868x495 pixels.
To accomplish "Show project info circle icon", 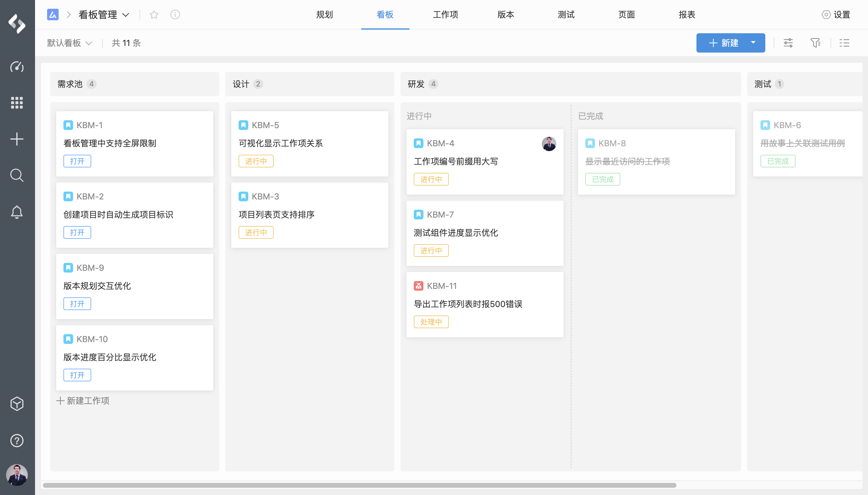I will pos(175,15).
